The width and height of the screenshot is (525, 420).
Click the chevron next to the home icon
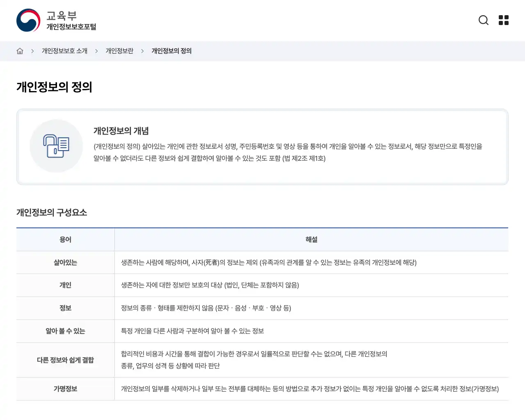[x=32, y=51]
